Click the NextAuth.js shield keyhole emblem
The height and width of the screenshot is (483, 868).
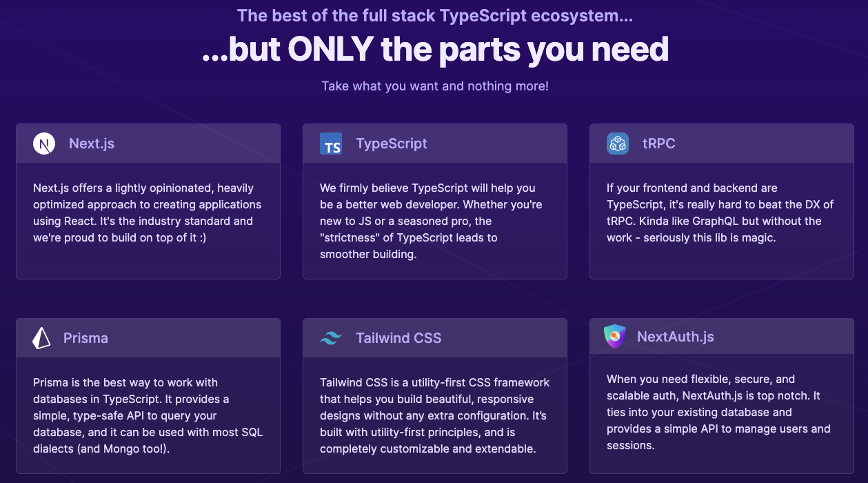616,337
